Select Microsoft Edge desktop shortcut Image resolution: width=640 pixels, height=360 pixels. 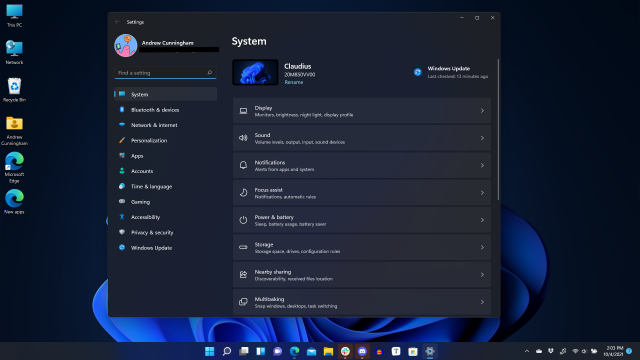tap(14, 167)
